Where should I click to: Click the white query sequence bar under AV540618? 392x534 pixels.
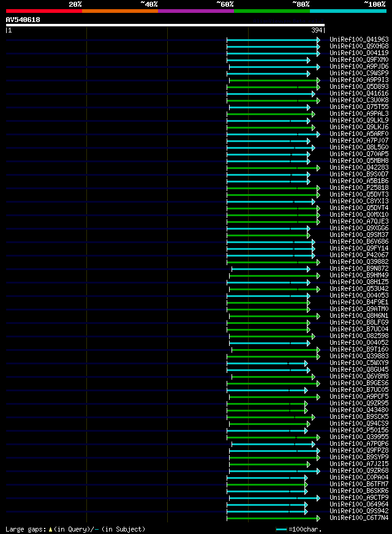(165, 25)
